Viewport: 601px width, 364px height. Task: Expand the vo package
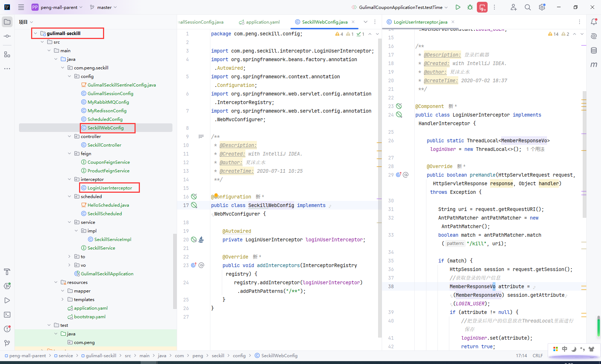point(69,265)
